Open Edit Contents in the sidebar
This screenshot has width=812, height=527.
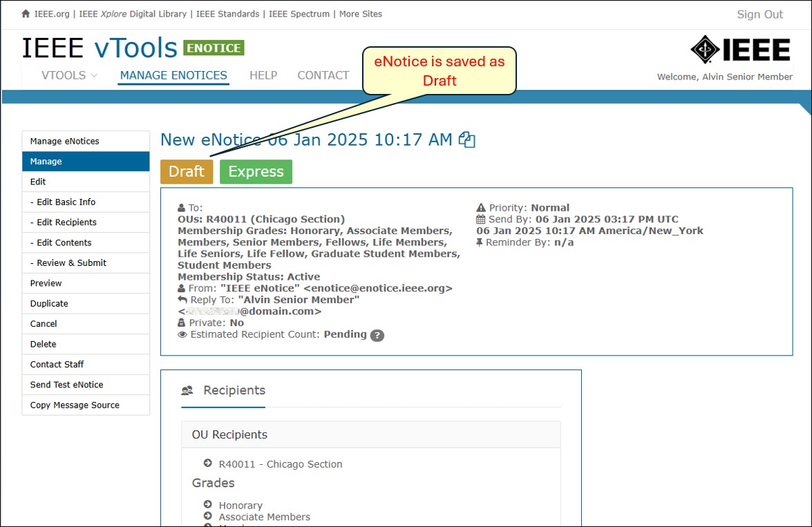coord(86,243)
